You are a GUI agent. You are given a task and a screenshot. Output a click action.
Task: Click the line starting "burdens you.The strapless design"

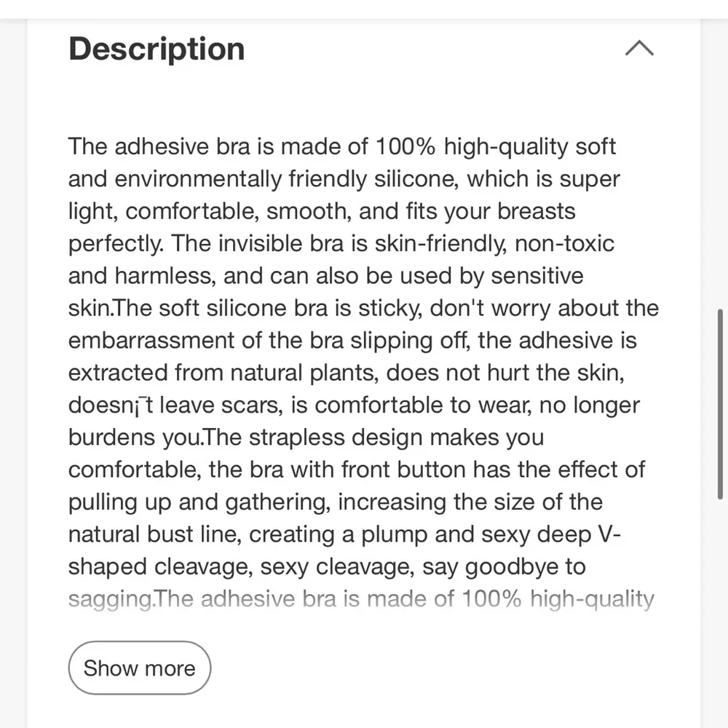pos(306,438)
